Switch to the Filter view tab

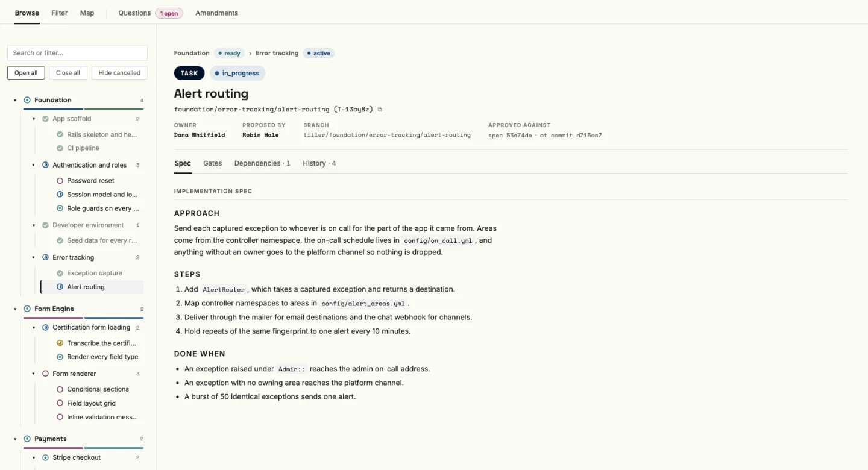(x=59, y=13)
